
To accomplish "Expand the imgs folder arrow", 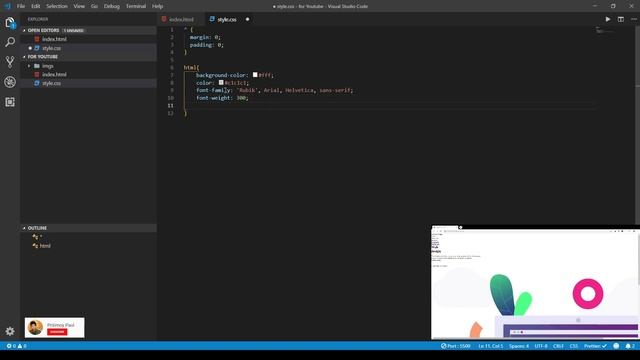I will click(x=29, y=66).
